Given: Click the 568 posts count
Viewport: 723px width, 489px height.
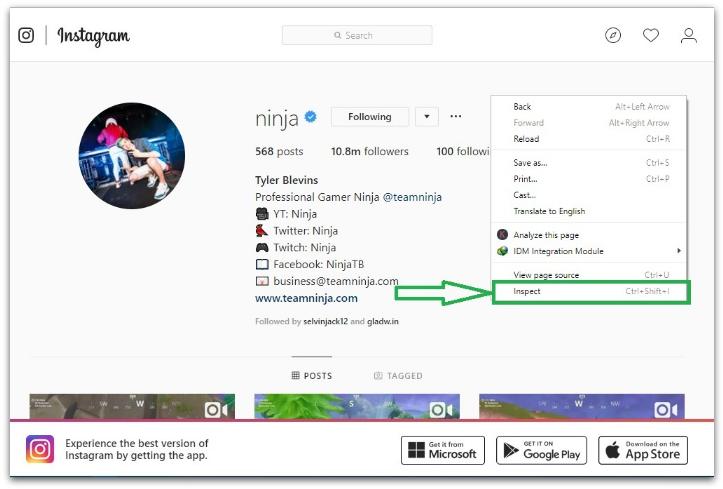Looking at the screenshot, I should (x=279, y=151).
